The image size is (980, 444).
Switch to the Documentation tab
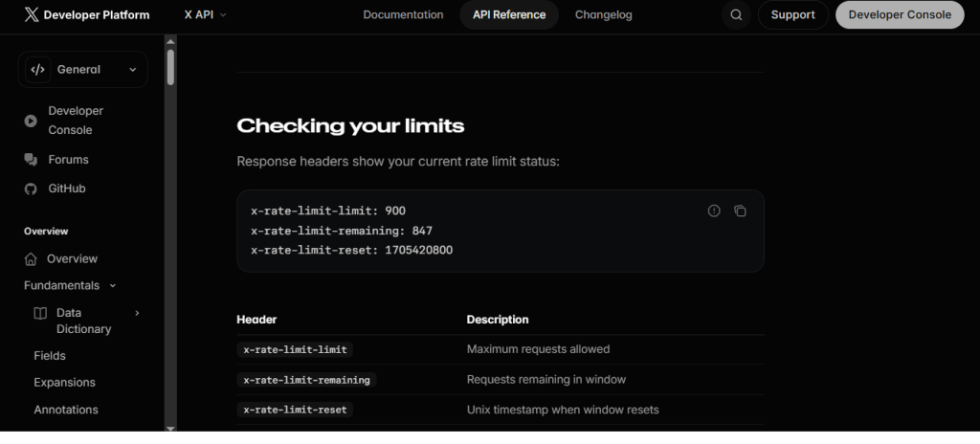click(x=403, y=15)
